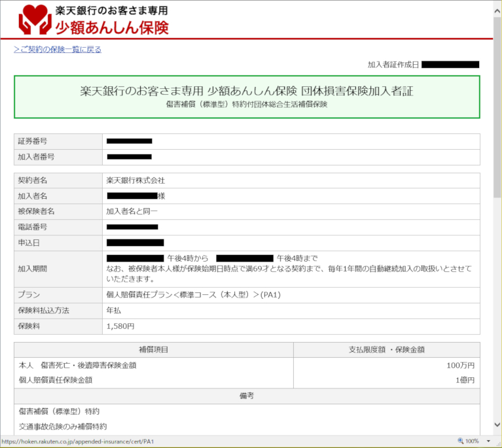This screenshot has width=502, height=448.
Task: Click 備考 section header
Action: (x=247, y=396)
